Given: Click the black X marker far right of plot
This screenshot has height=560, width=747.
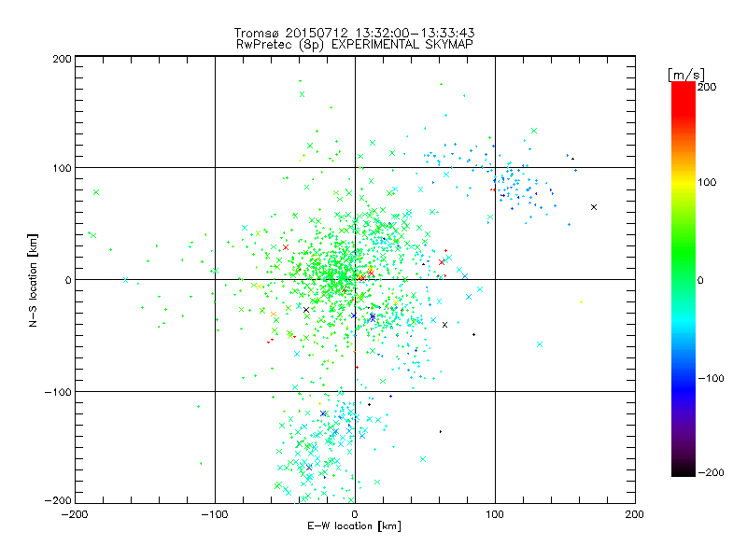Looking at the screenshot, I should click(x=594, y=207).
